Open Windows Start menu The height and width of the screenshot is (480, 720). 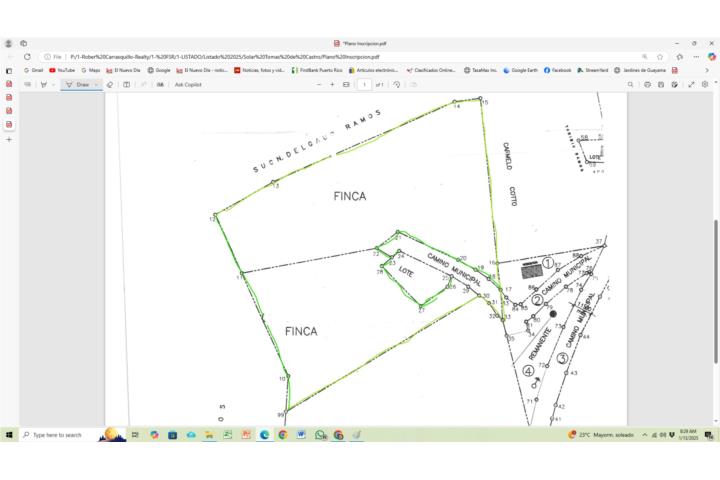pyautogui.click(x=9, y=435)
